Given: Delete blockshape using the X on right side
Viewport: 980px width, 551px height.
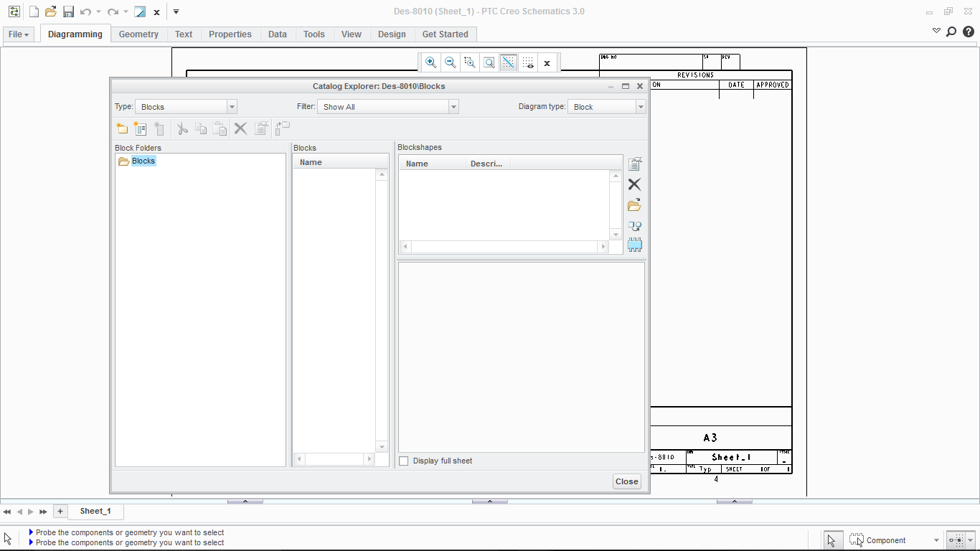Looking at the screenshot, I should (x=634, y=184).
